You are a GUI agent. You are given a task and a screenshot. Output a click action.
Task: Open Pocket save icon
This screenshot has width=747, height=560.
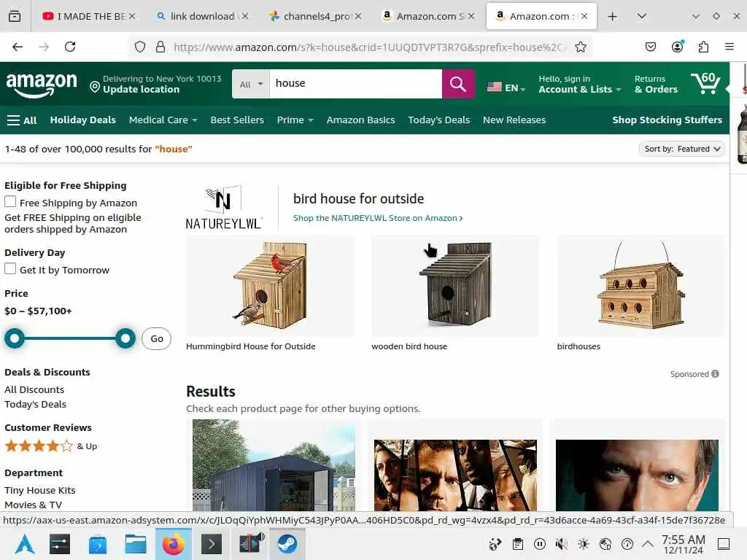[x=650, y=47]
